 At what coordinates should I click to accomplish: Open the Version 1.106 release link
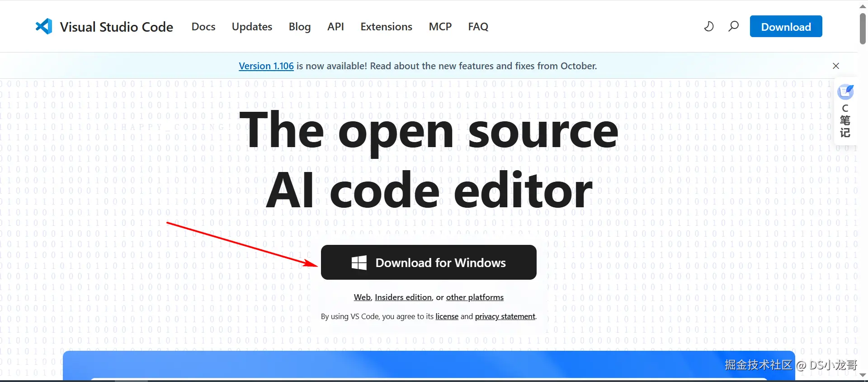coord(266,66)
